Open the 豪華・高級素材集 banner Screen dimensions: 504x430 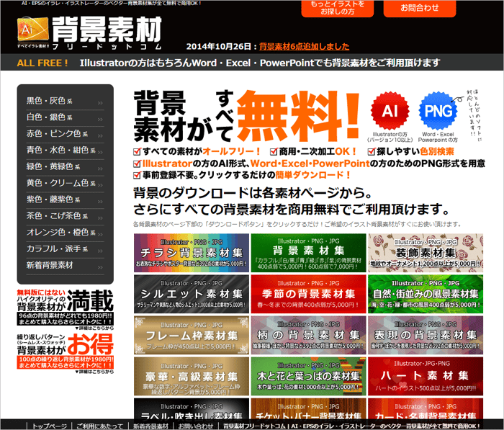pos(192,376)
